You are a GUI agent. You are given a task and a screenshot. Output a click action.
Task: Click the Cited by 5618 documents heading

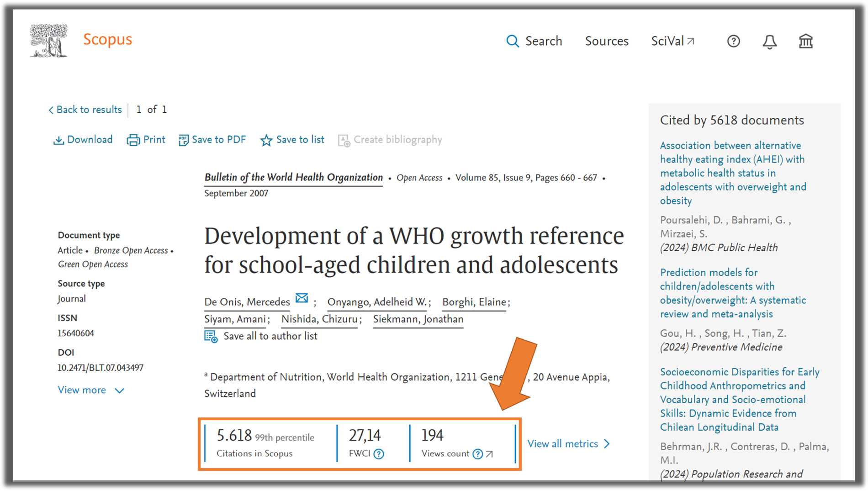click(732, 120)
